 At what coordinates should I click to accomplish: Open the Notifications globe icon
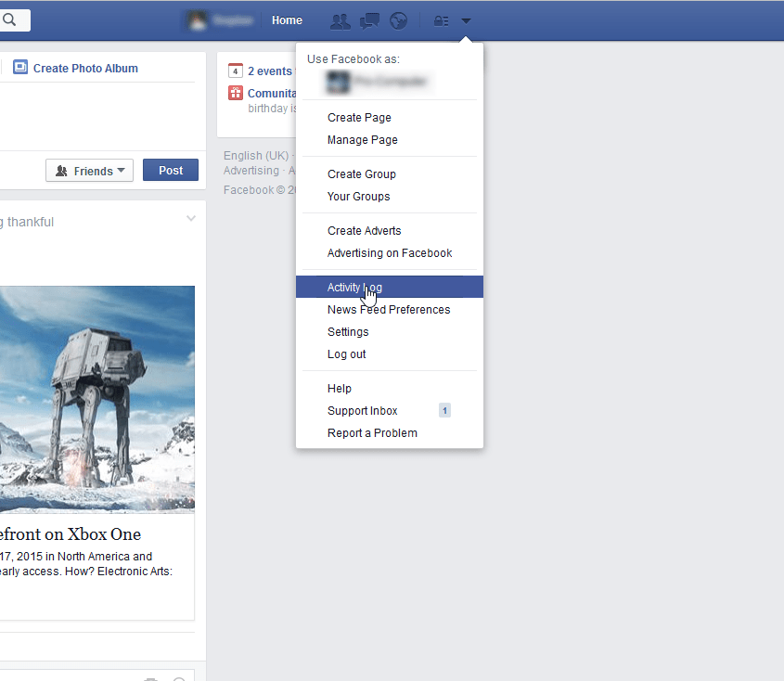[x=399, y=21]
